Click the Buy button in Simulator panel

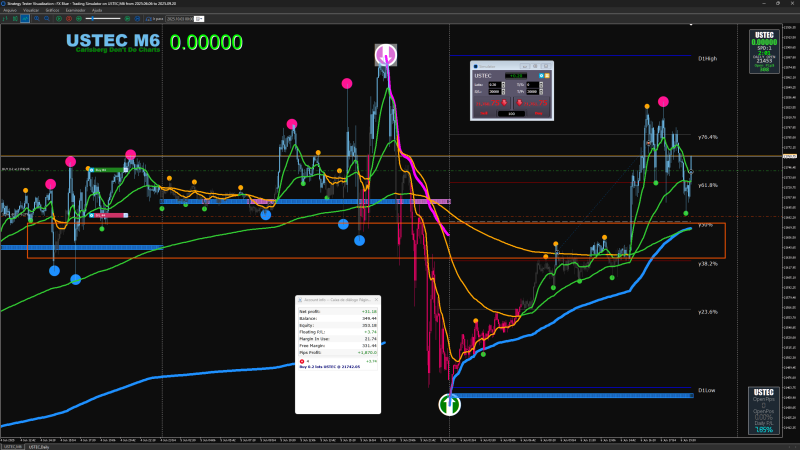click(x=538, y=113)
